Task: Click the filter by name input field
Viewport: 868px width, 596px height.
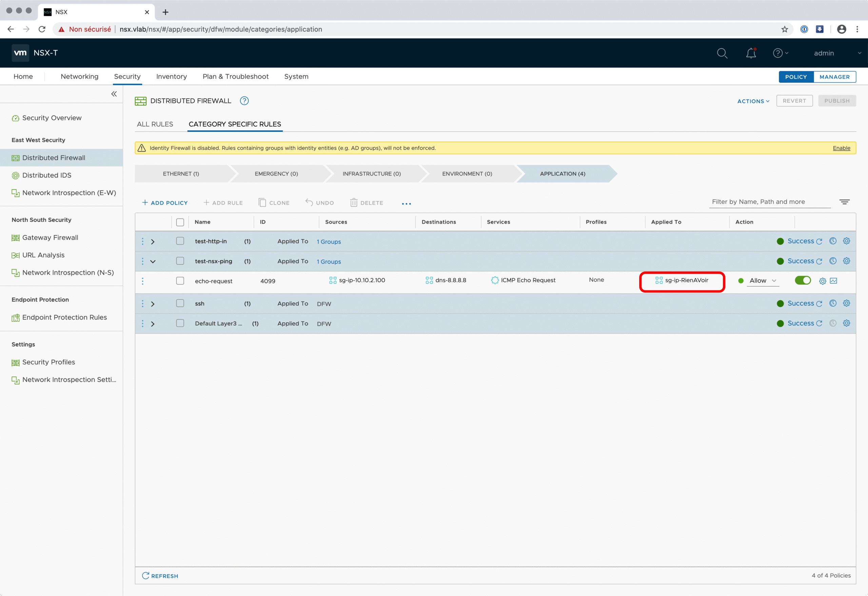Action: click(769, 202)
